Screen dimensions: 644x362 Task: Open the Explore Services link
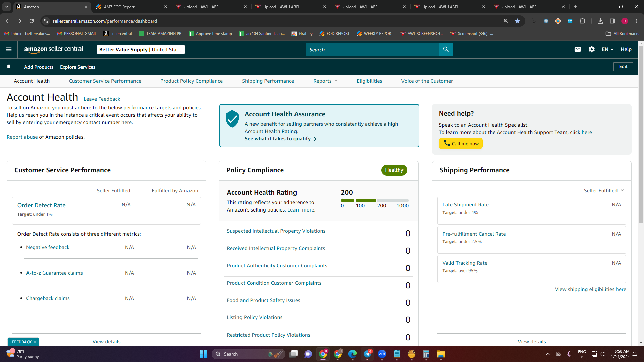tap(77, 67)
